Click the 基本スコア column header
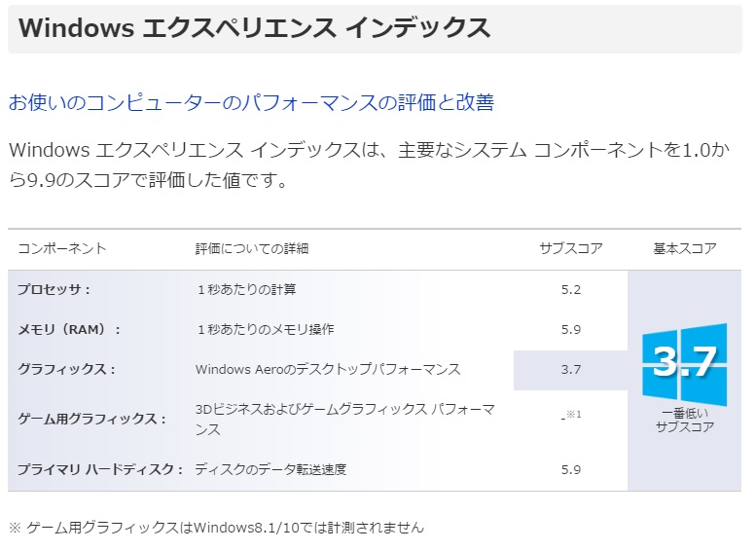The height and width of the screenshot is (551, 756). point(684,249)
